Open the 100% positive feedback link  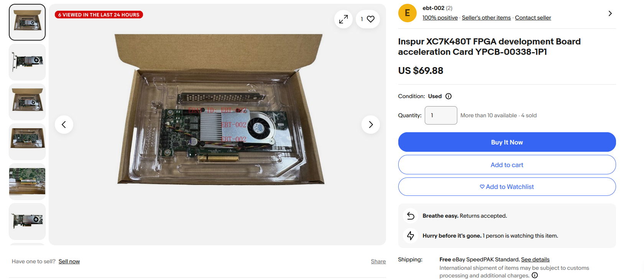(440, 17)
